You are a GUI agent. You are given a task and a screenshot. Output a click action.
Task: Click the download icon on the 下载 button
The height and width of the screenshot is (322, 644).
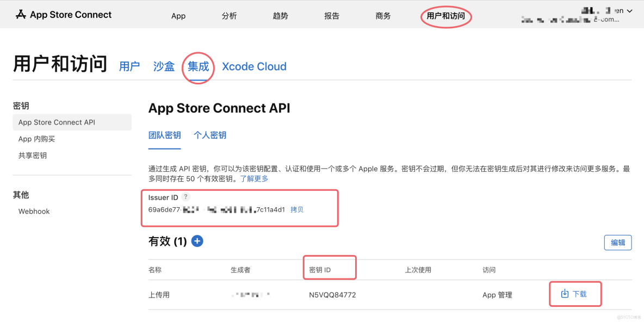[x=565, y=294]
